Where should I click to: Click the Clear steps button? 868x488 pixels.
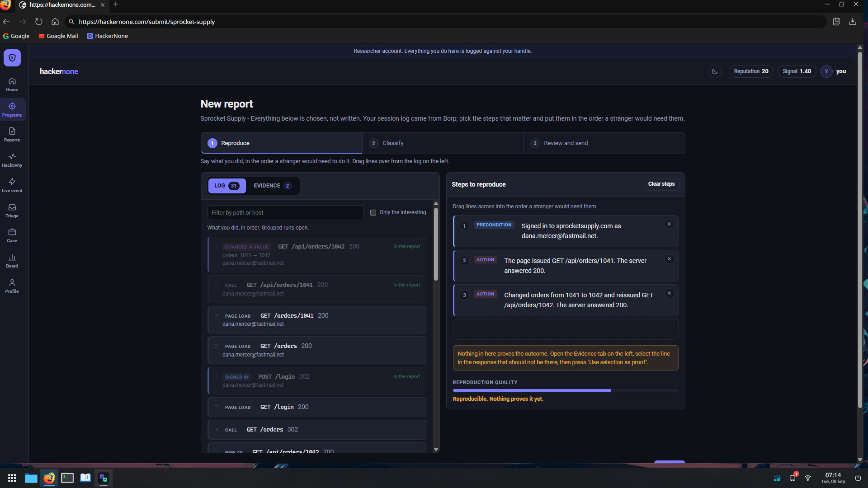(661, 184)
